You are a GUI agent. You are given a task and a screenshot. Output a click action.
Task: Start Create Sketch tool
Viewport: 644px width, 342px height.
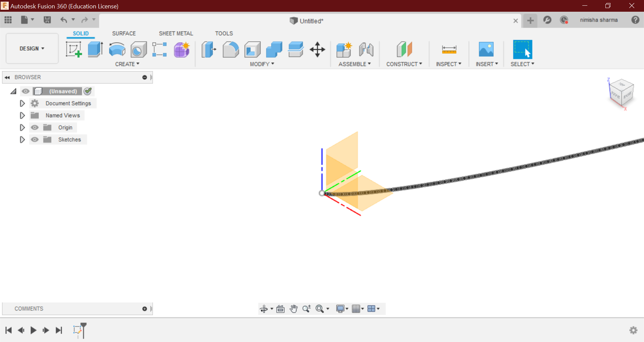tap(74, 49)
